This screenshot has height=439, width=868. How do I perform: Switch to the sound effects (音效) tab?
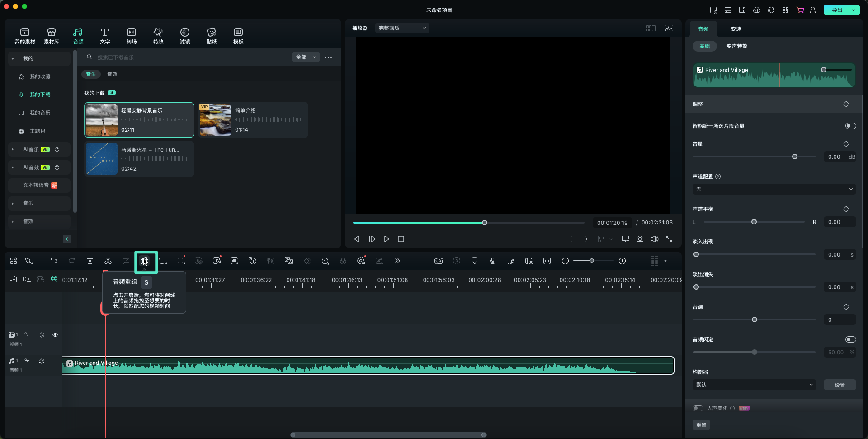(112, 74)
